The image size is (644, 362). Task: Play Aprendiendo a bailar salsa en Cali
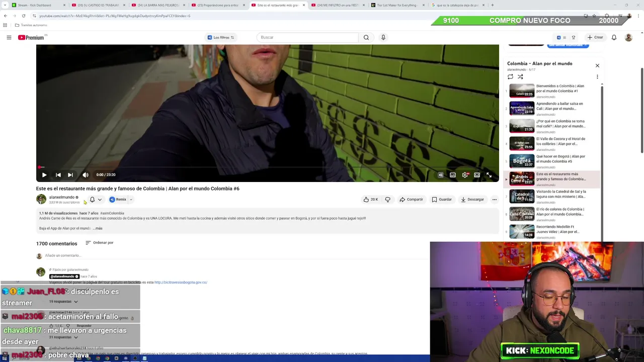pos(552,109)
